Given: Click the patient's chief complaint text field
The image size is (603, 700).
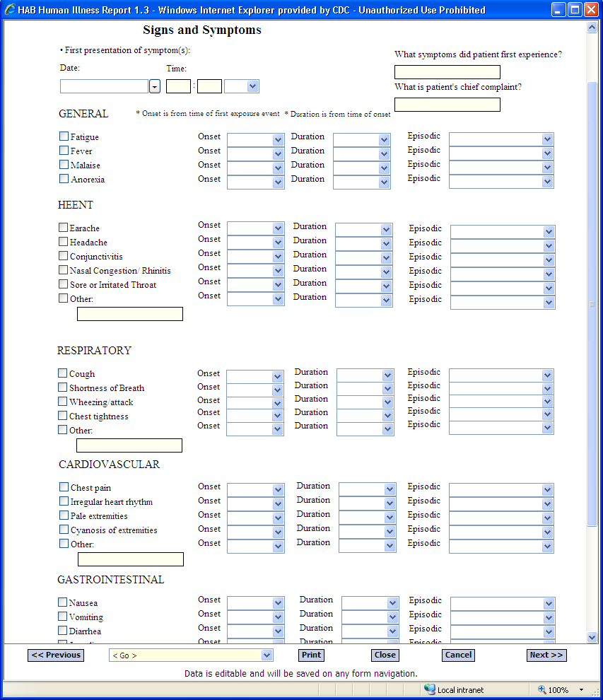Looking at the screenshot, I should (447, 105).
